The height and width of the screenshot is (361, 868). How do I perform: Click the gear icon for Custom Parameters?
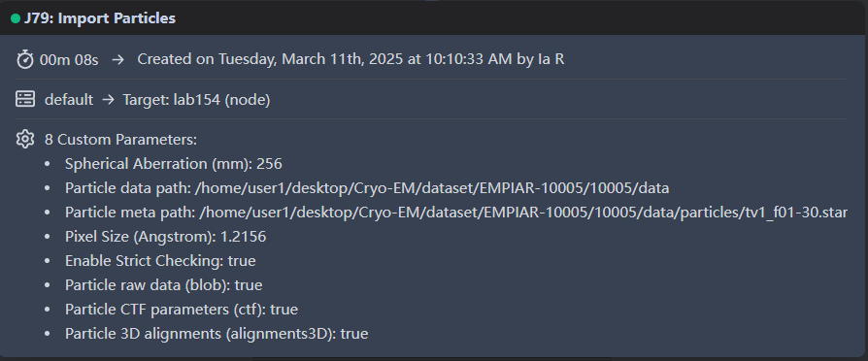[25, 139]
